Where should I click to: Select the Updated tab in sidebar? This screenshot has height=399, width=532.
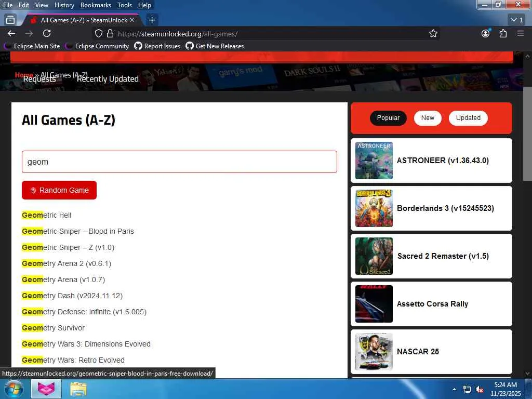pyautogui.click(x=468, y=118)
